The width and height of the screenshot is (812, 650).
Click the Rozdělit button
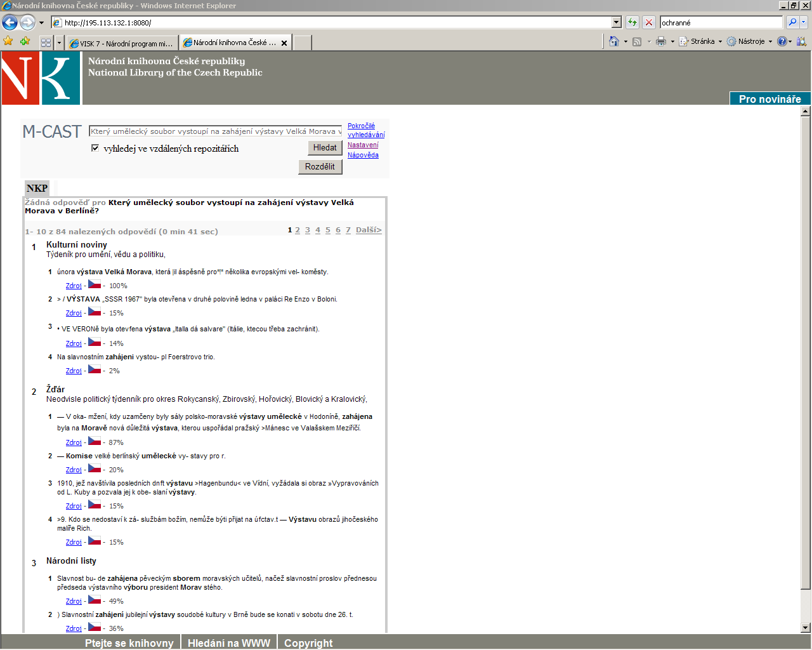coord(320,166)
